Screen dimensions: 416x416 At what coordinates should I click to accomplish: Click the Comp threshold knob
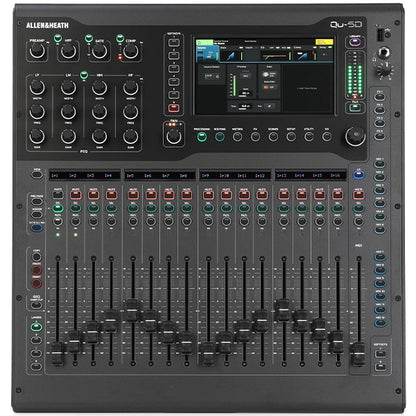tap(131, 51)
